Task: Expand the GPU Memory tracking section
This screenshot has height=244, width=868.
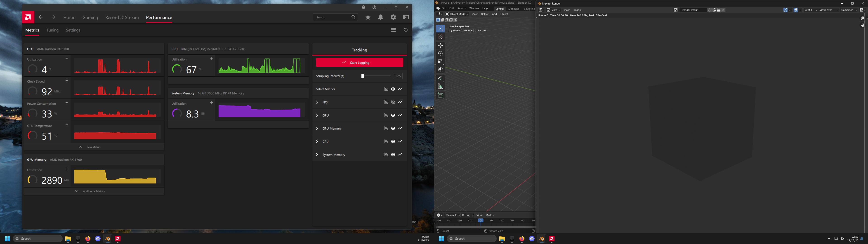Action: (x=317, y=128)
